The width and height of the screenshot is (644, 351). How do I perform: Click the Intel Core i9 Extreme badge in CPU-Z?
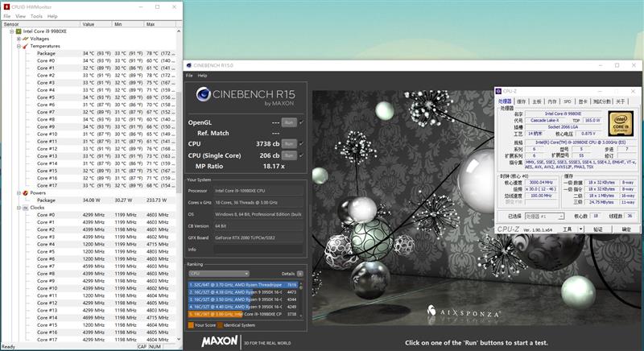pyautogui.click(x=621, y=123)
